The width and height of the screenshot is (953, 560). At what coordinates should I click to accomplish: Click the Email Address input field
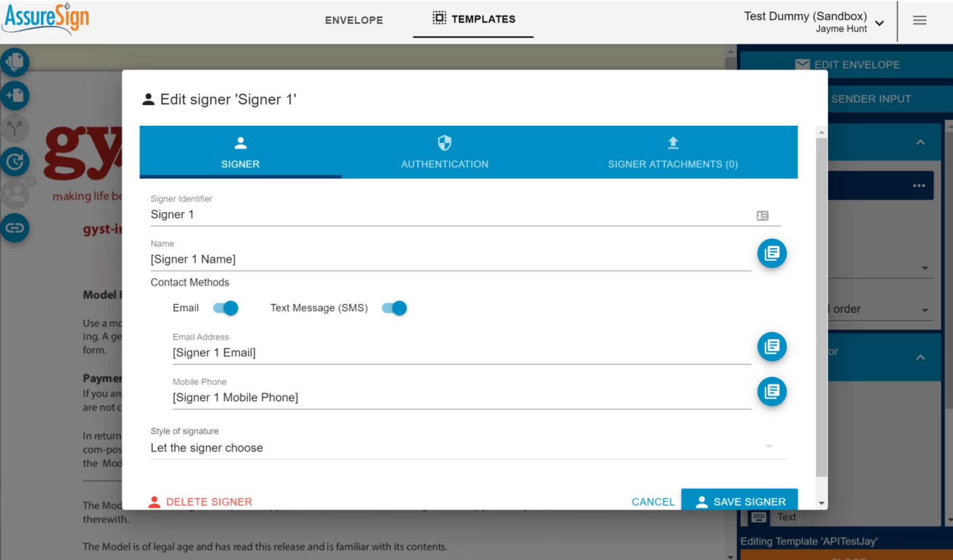pos(462,353)
